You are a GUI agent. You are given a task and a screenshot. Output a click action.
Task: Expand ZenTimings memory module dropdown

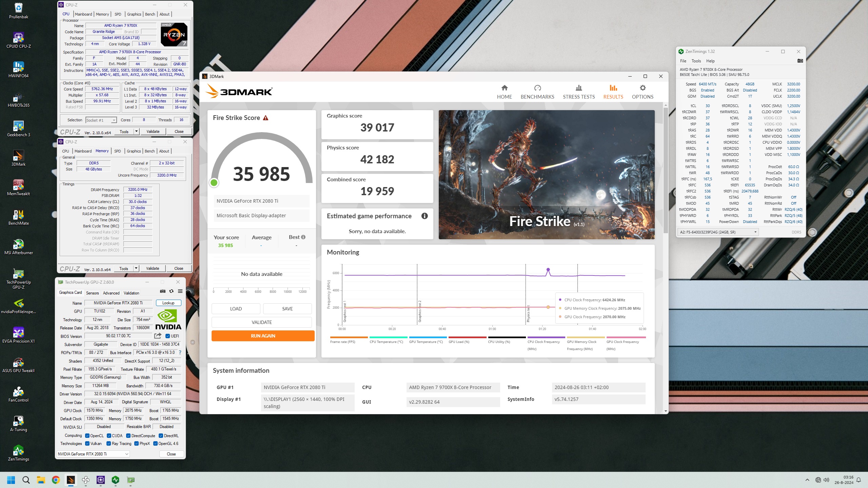coord(755,232)
